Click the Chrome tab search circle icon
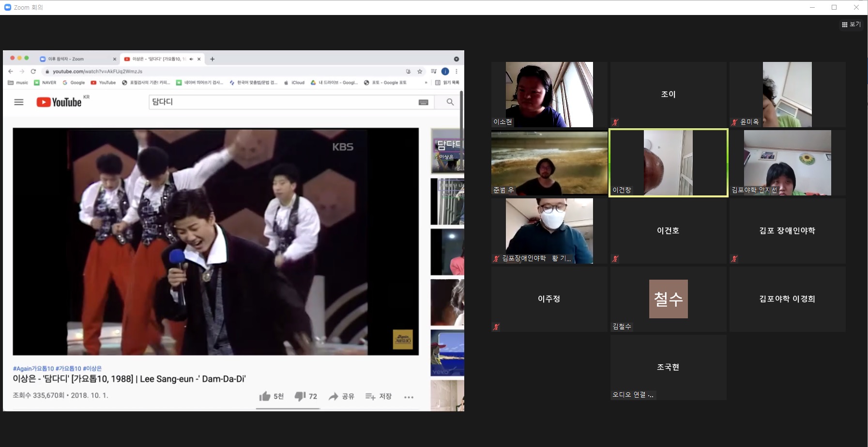868x447 pixels. (456, 59)
